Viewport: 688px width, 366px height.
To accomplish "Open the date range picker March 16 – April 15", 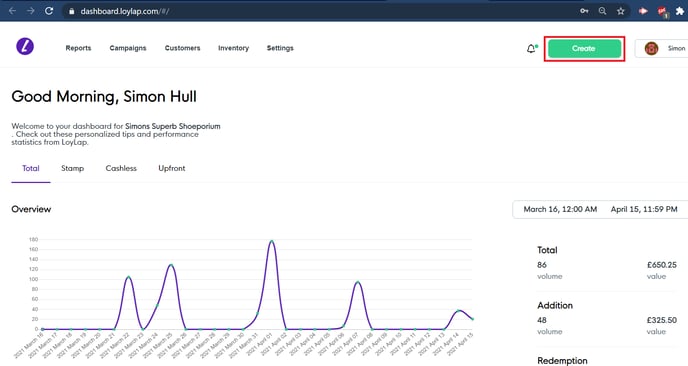I will pos(600,209).
